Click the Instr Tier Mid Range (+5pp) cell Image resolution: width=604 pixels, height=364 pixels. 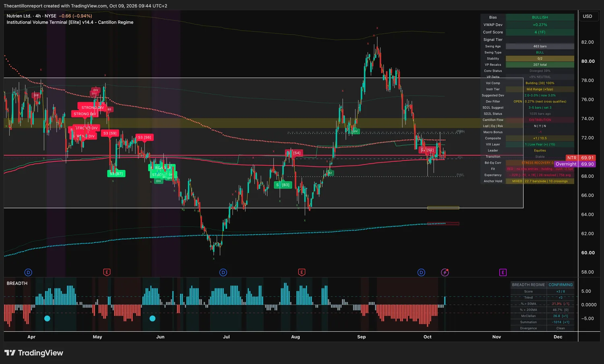click(x=540, y=89)
